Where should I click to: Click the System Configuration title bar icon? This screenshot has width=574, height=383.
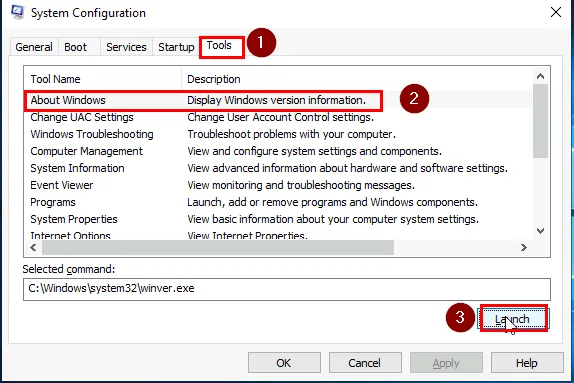pyautogui.click(x=17, y=12)
